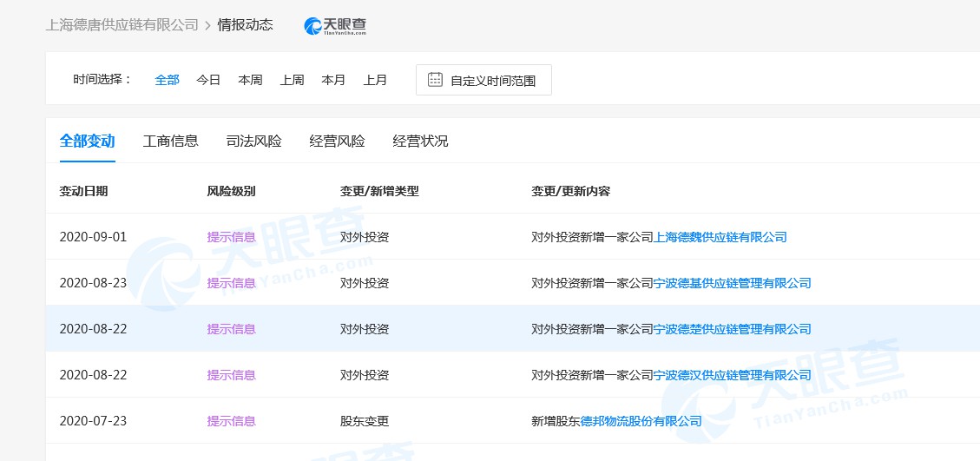This screenshot has width=980, height=461.
Task: Switch to 经营状况 tab
Action: click(x=420, y=141)
